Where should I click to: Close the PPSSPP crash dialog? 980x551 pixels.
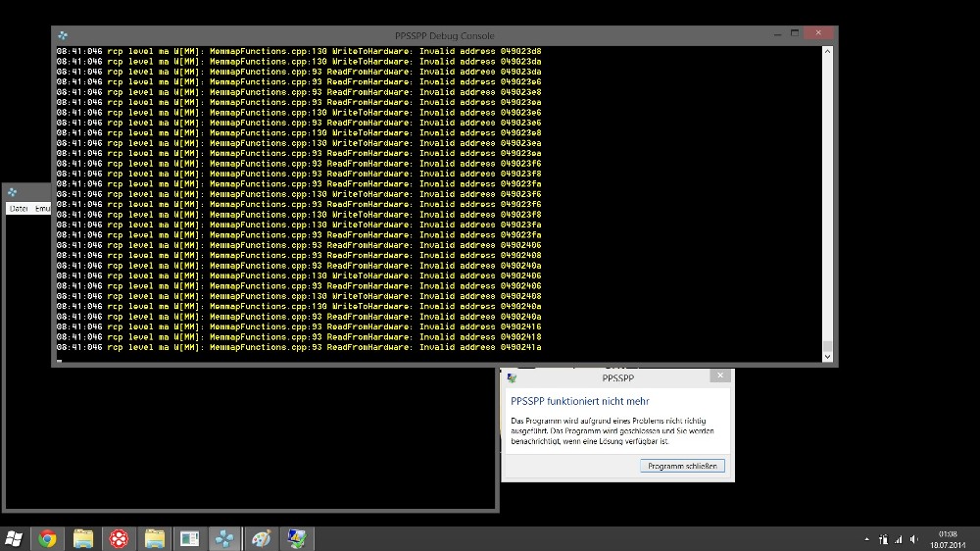pyautogui.click(x=720, y=376)
